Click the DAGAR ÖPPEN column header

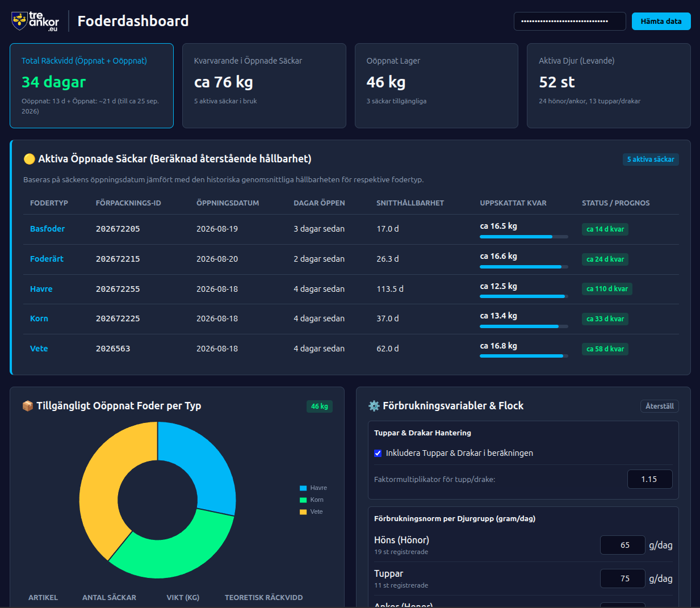(319, 203)
